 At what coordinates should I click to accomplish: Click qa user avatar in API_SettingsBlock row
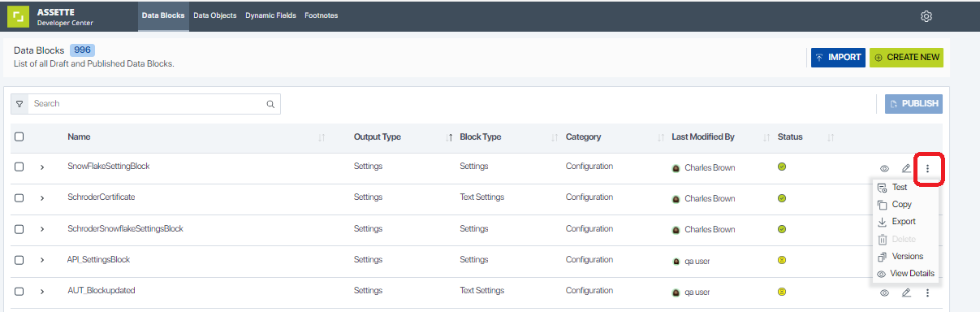(x=676, y=262)
